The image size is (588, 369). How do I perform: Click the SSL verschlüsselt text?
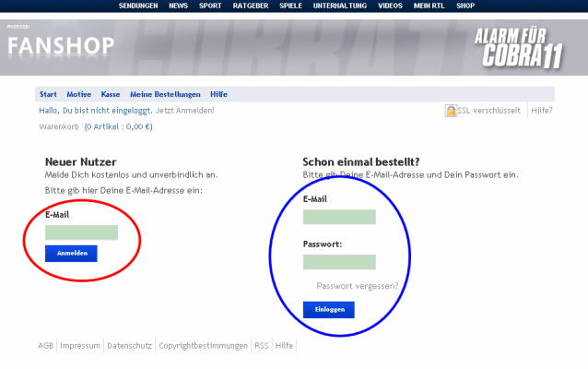coord(489,111)
